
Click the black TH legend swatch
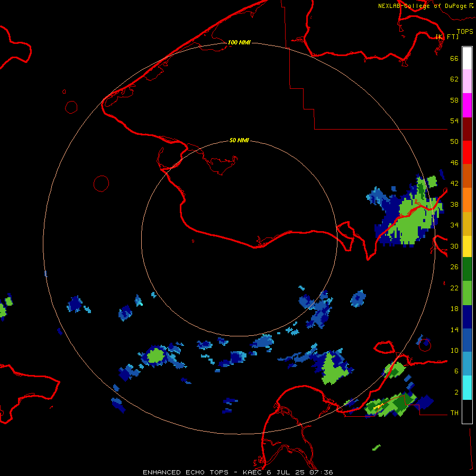467,411
